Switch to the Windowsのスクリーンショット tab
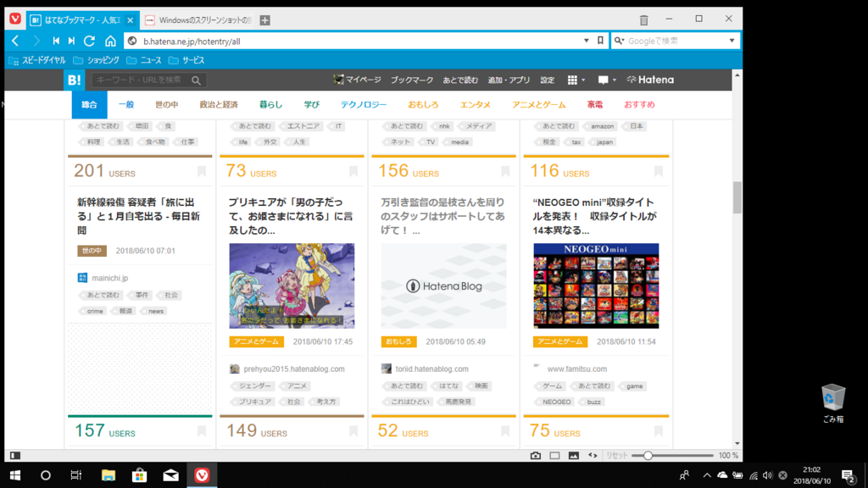Viewport: 868px width, 488px height. (198, 20)
